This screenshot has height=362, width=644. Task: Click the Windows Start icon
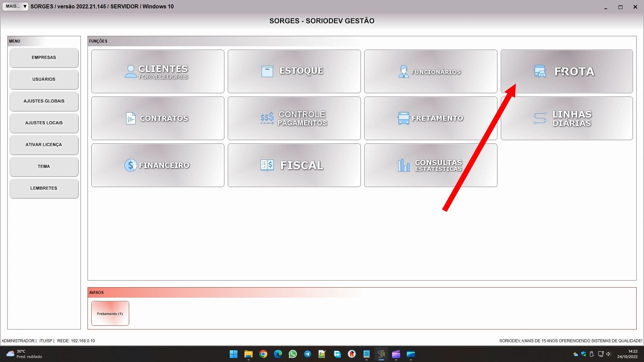click(x=233, y=354)
